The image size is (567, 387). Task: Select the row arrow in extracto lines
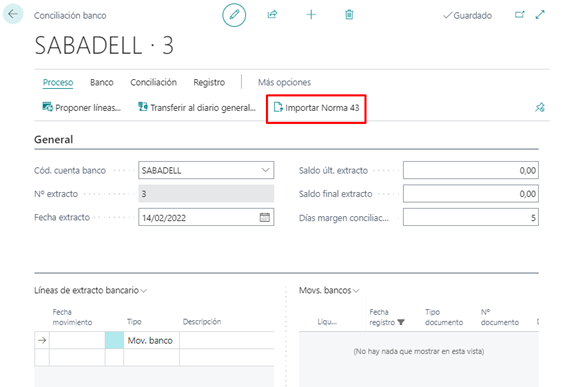[x=42, y=340]
